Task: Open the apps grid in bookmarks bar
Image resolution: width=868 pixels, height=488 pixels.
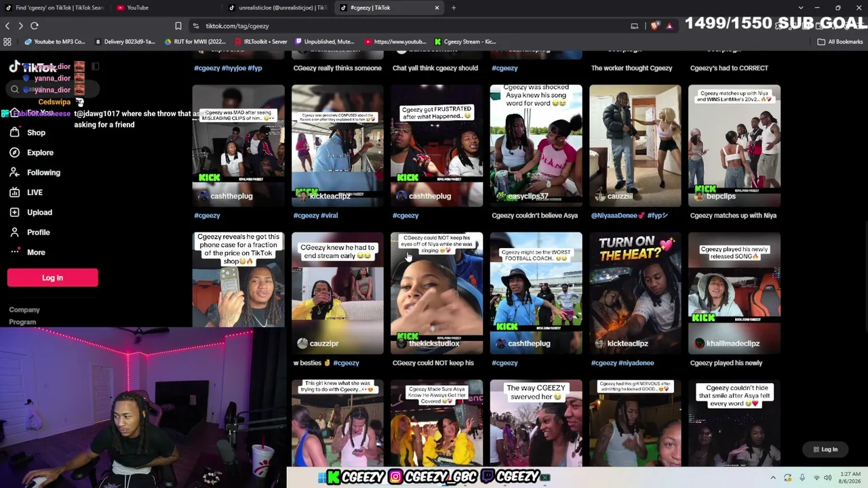Action: point(7,41)
